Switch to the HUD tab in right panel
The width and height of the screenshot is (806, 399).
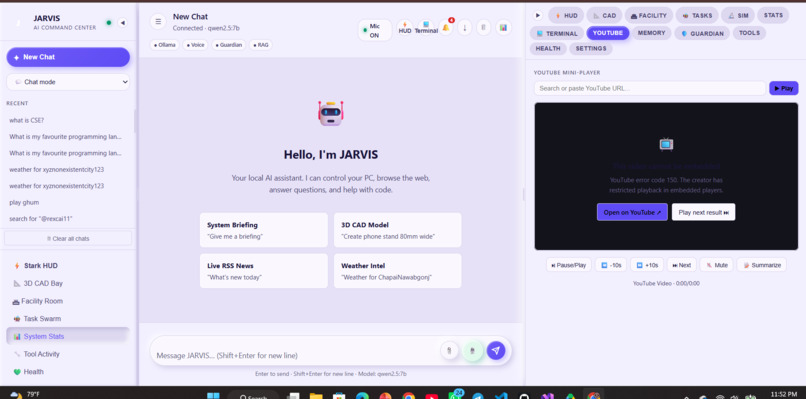tap(566, 15)
